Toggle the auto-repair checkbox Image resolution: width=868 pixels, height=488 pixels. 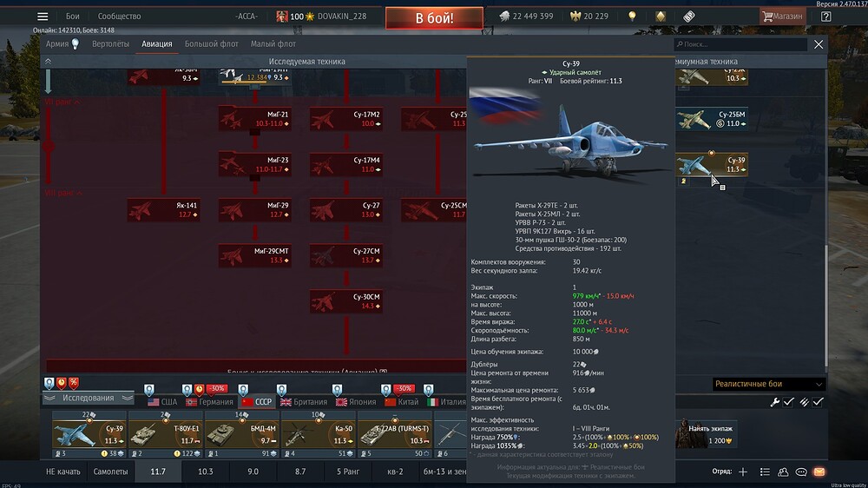[x=789, y=402]
